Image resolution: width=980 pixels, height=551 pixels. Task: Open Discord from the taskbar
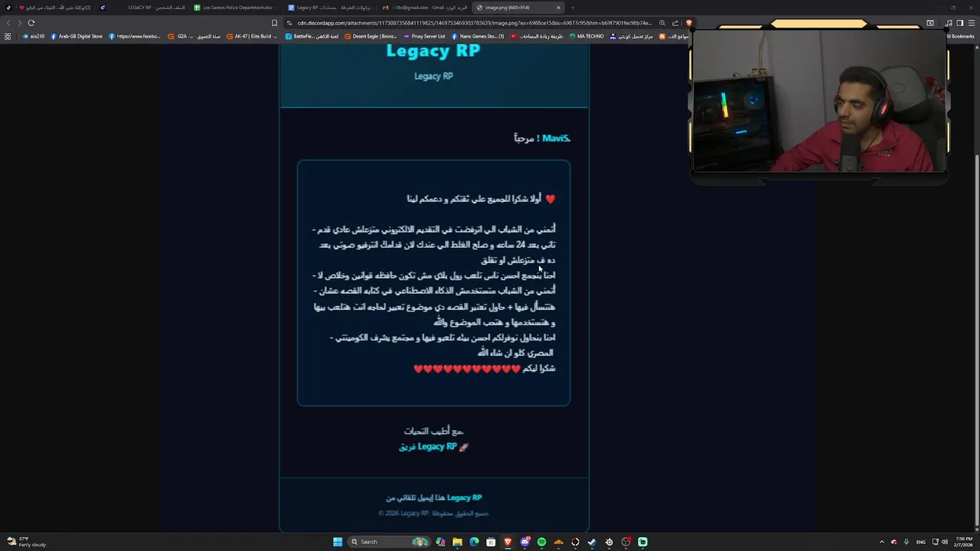524,542
